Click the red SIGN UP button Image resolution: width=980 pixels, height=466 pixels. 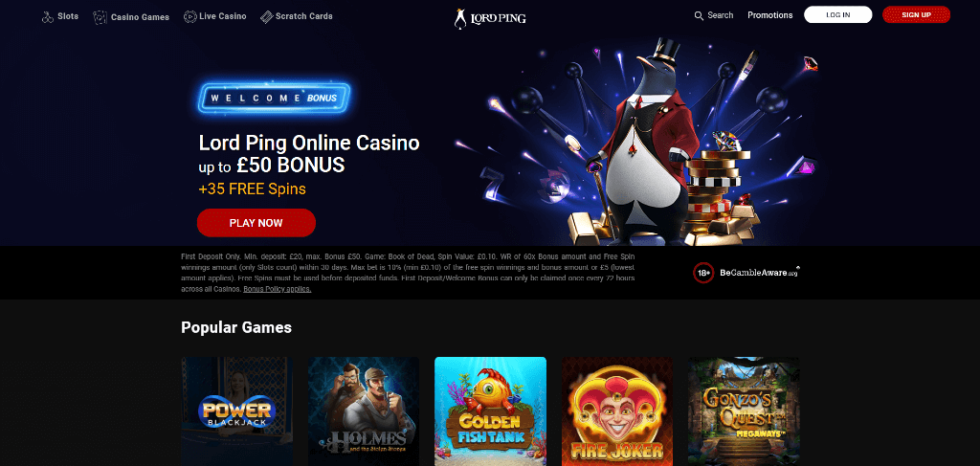click(916, 14)
